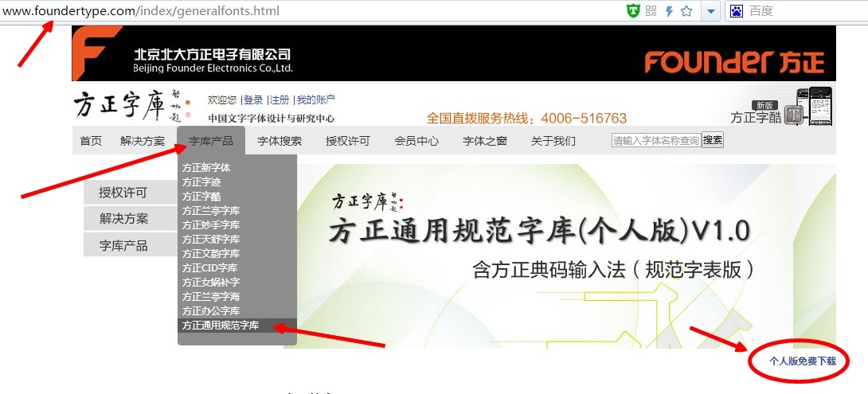Click the orange FOUNDER 方正 brand logo
The width and height of the screenshot is (868, 394).
click(734, 61)
